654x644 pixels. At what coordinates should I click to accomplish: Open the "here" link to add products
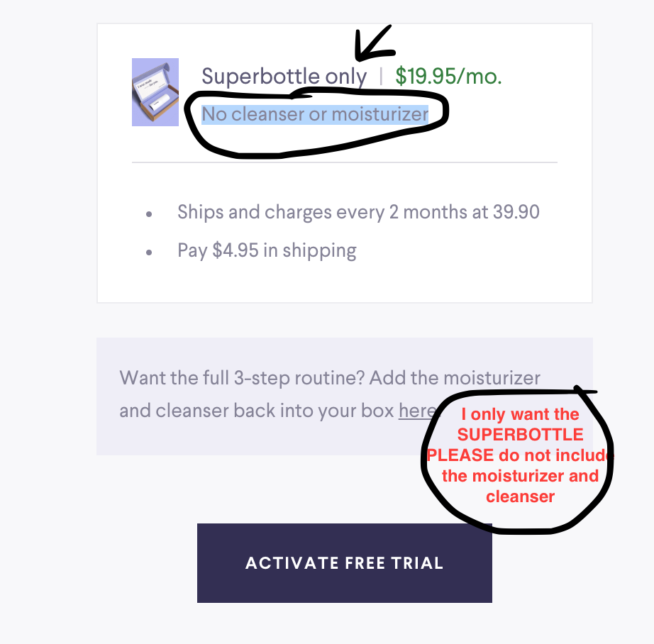[x=416, y=411]
